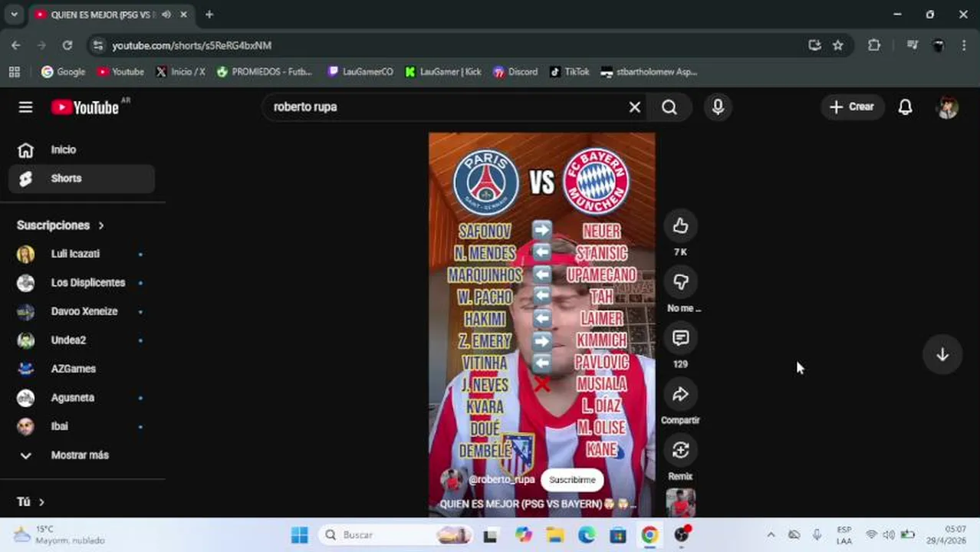Open Youtube bookmark in bookmarks bar
Screen dimensions: 980x552
tap(120, 72)
